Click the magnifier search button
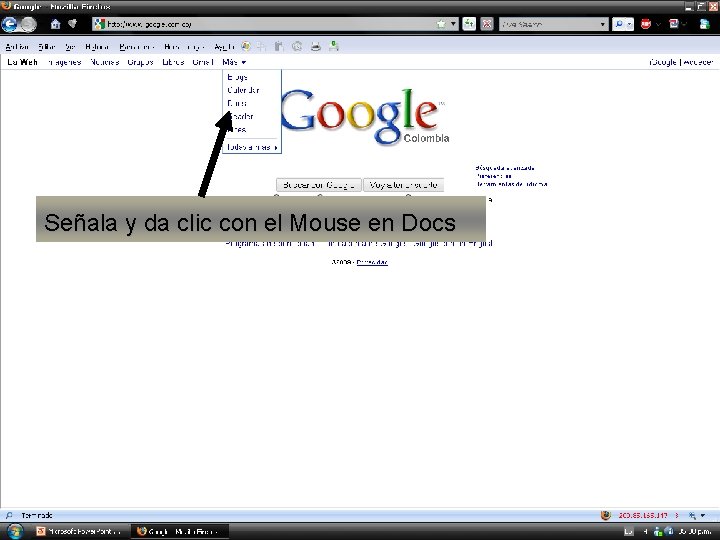This screenshot has width=720, height=540. (619, 24)
